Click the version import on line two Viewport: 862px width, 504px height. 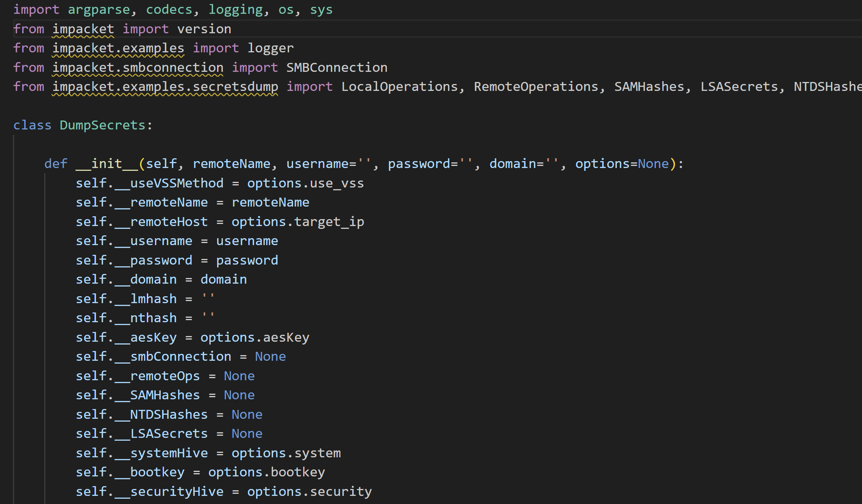pyautogui.click(x=204, y=29)
